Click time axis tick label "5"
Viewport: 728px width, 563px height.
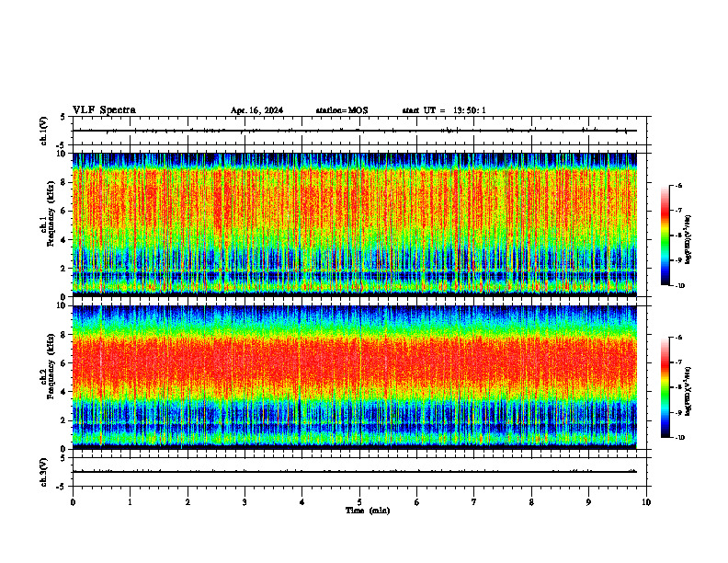click(359, 502)
